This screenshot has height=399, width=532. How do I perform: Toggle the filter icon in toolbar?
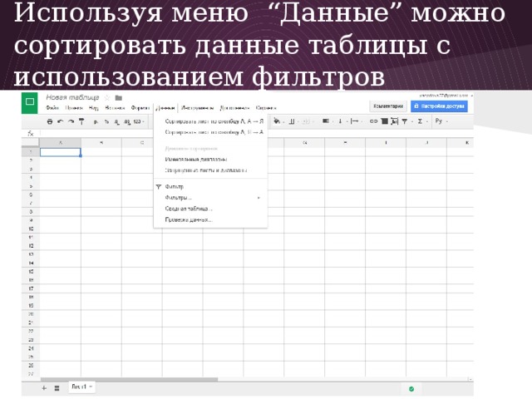[405, 121]
